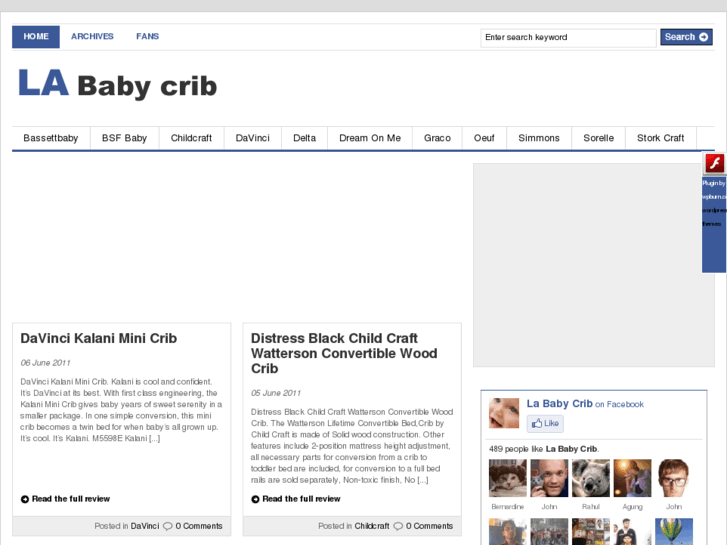Select the Graco category
727x545 pixels.
point(437,138)
